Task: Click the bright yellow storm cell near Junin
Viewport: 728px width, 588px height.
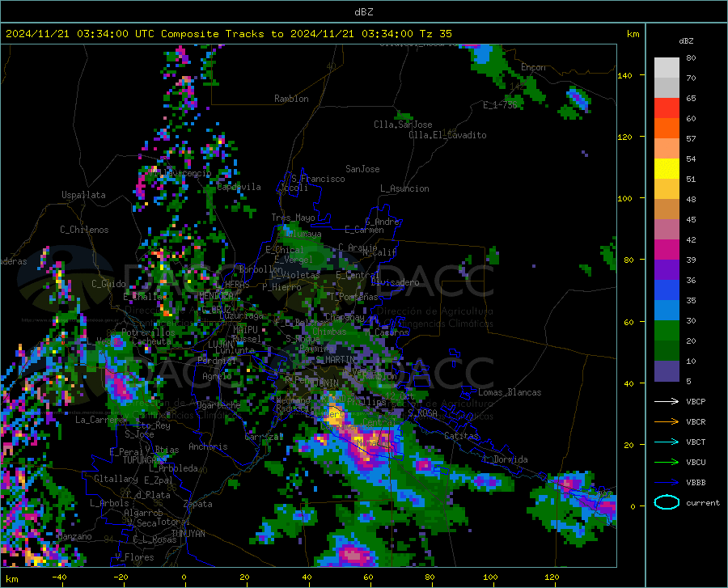Action: (334, 414)
